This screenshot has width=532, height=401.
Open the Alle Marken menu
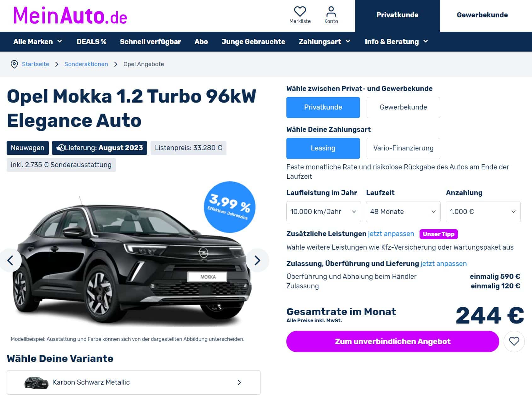point(38,42)
